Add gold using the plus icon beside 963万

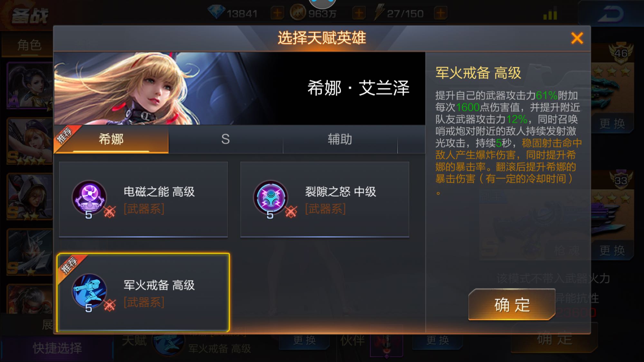tap(359, 14)
